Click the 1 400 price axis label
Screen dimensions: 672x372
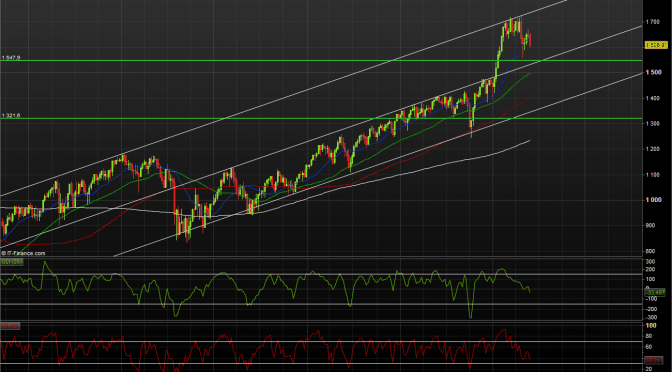pos(654,98)
